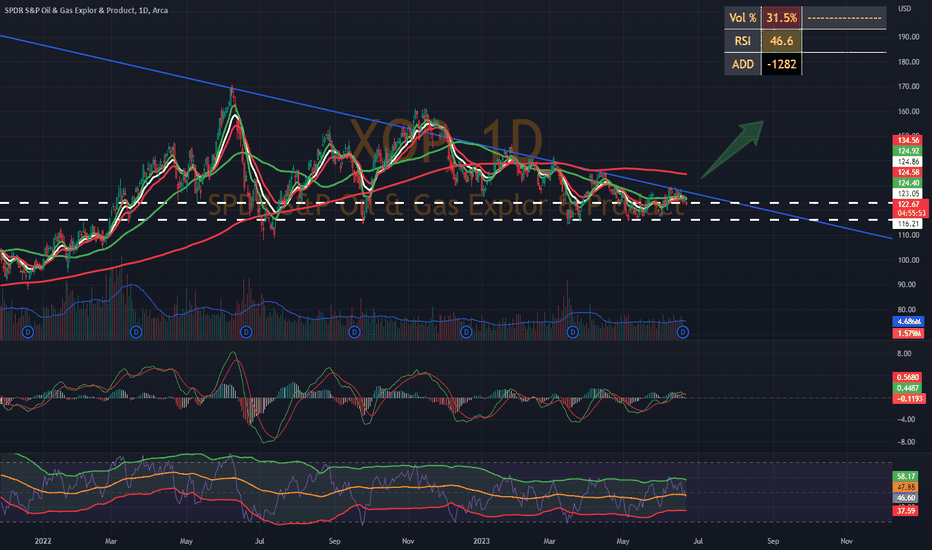Click the dividend marker just before the 2022 label
932x550 pixels.
(27, 332)
